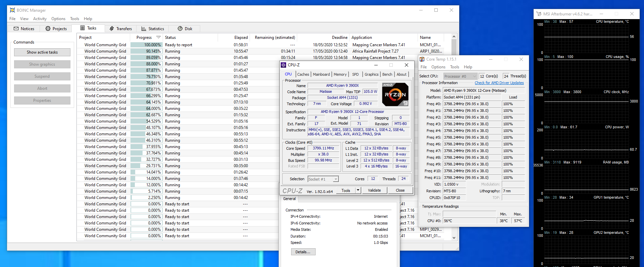The image size is (644, 267).
Task: Select the task at 90.145% progress
Action: [x=264, y=51]
